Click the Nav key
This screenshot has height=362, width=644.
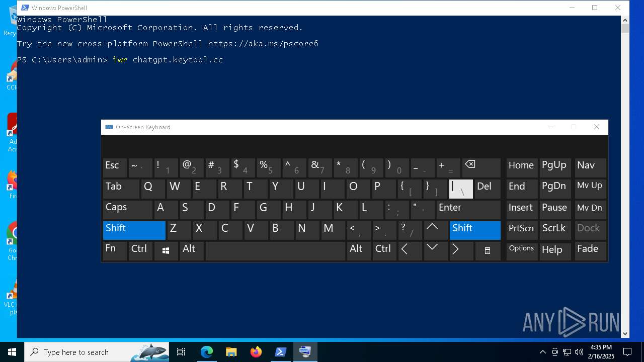point(590,168)
